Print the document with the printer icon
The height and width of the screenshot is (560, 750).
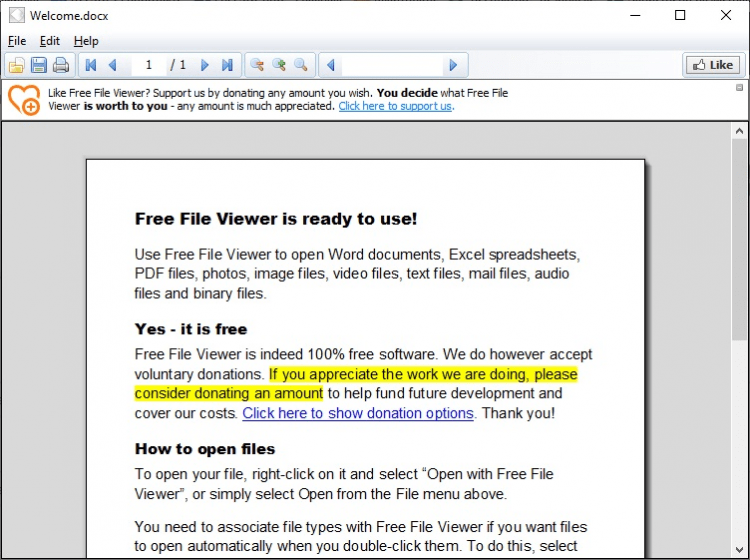coord(61,65)
